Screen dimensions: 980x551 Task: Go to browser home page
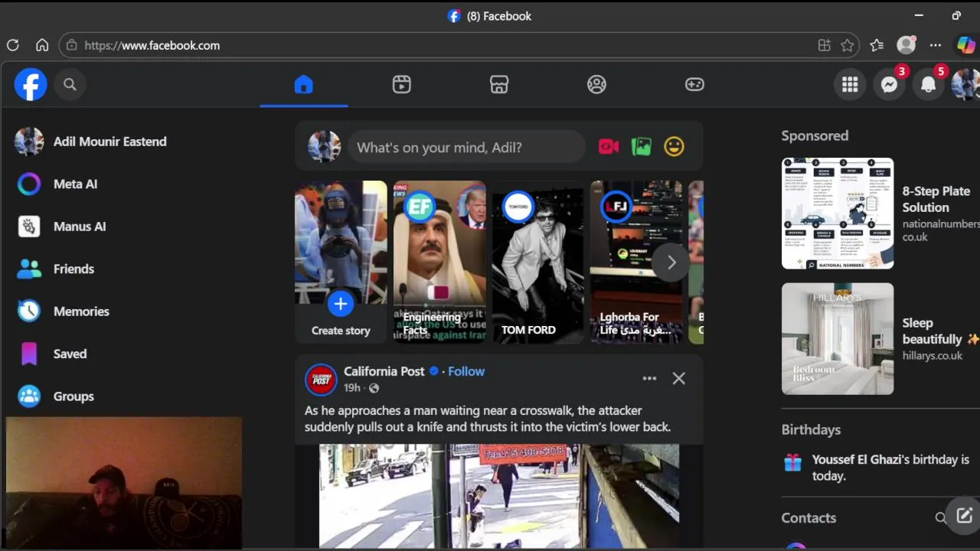coord(42,45)
